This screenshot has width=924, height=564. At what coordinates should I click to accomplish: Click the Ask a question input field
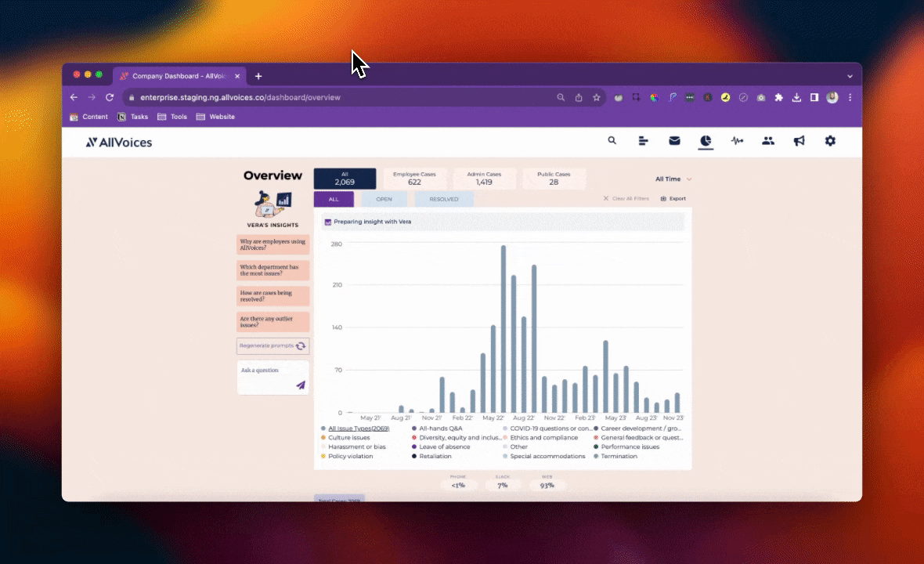tap(273, 378)
